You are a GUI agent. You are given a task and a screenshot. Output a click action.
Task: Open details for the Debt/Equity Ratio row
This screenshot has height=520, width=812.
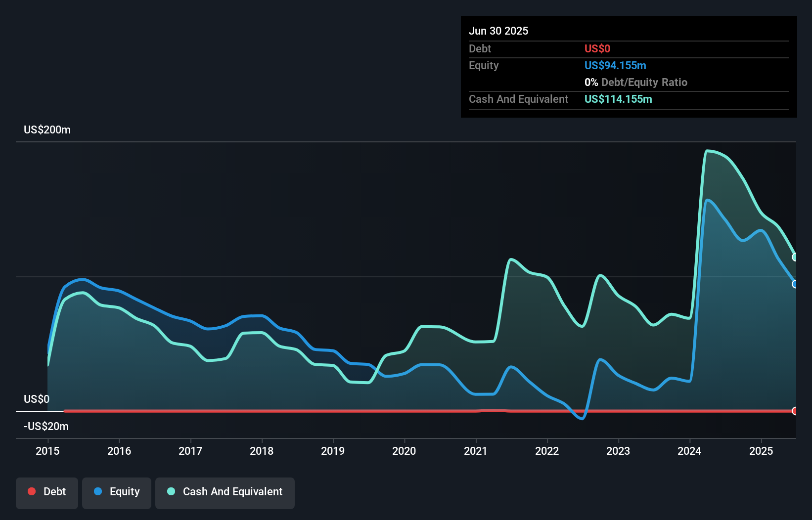pos(636,82)
